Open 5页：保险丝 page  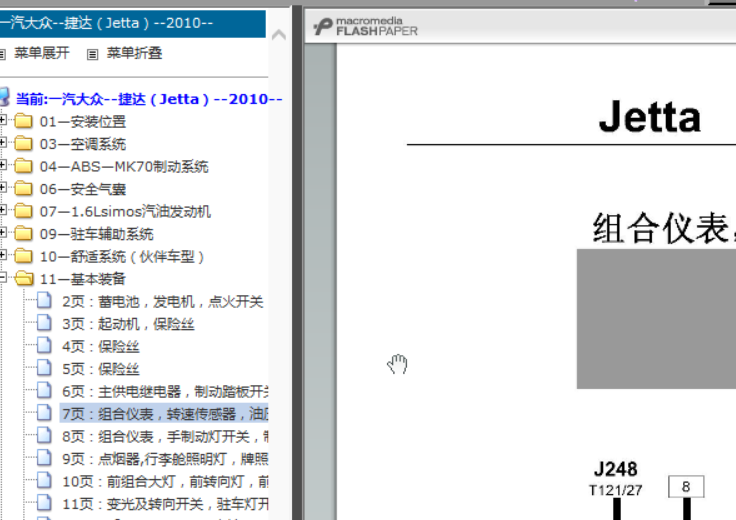[x=100, y=369]
